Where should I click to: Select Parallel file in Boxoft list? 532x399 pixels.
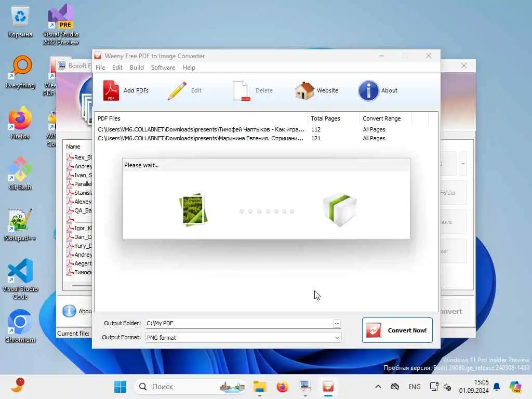79,184
